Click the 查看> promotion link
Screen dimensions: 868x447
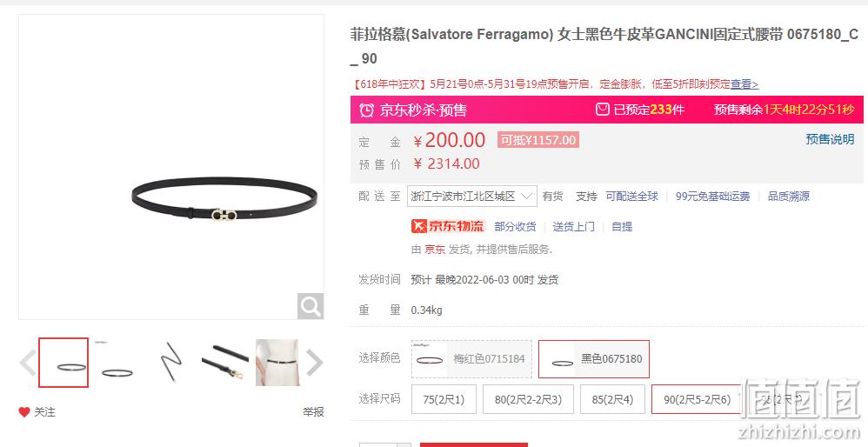click(x=744, y=84)
